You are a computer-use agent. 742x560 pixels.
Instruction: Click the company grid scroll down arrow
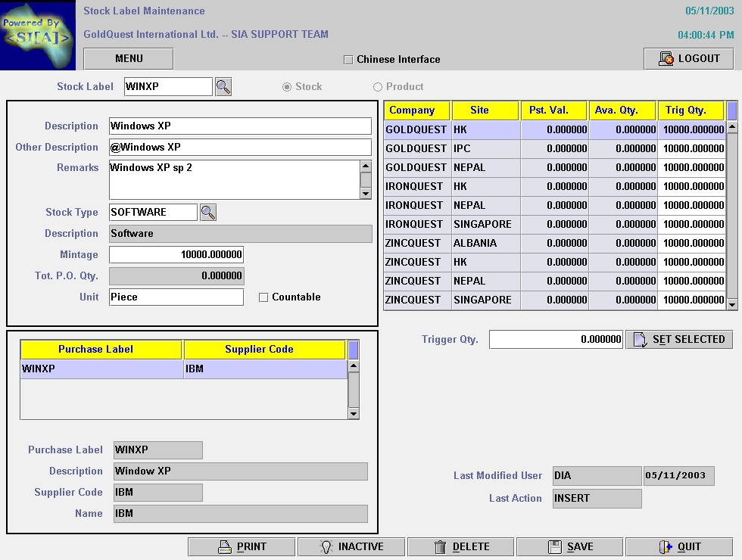pos(732,304)
